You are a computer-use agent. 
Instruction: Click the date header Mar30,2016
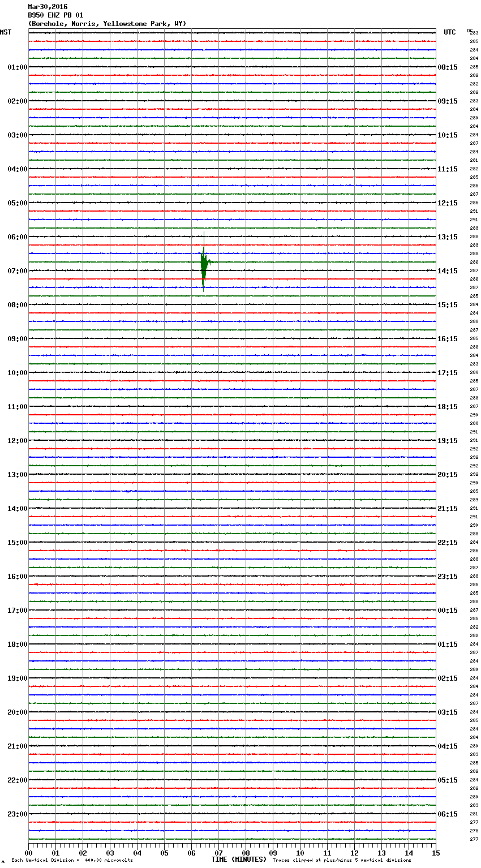(x=48, y=7)
